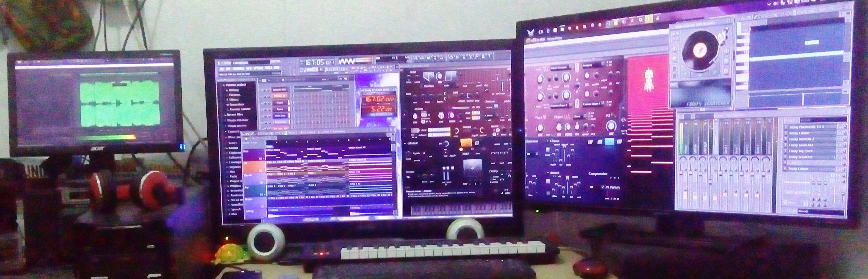This screenshot has width=868, height=279.
Task: Click the Scratcher backward play arrow
Action: coord(685,73)
